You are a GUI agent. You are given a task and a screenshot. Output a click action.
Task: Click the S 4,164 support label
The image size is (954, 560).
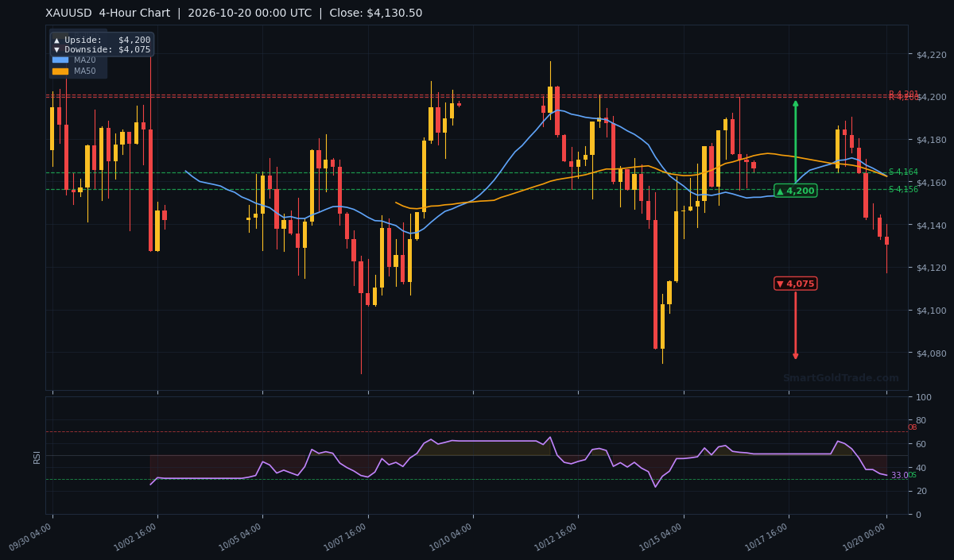point(903,172)
